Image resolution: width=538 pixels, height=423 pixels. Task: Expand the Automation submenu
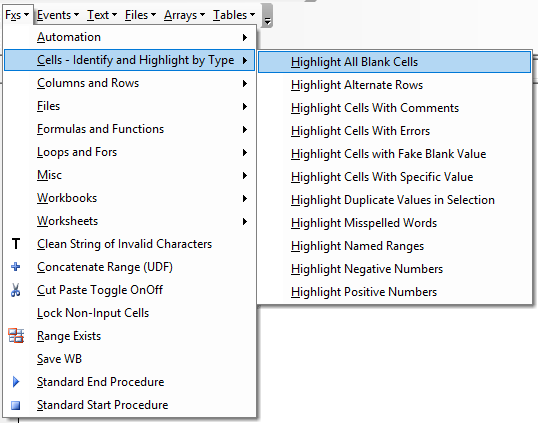[130, 37]
